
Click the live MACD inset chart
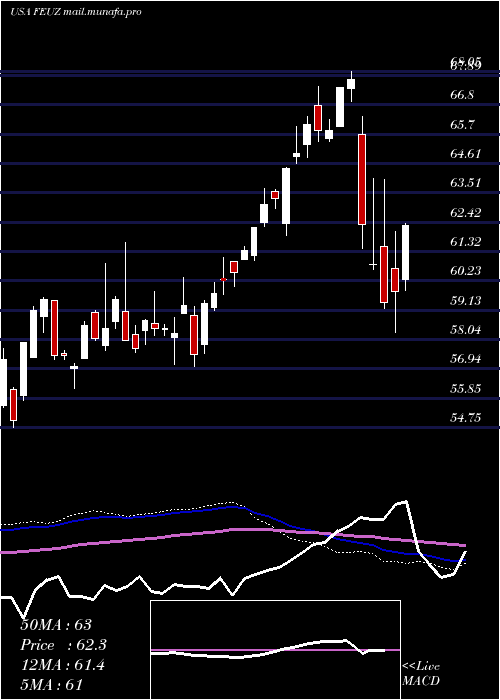pyautogui.click(x=275, y=650)
